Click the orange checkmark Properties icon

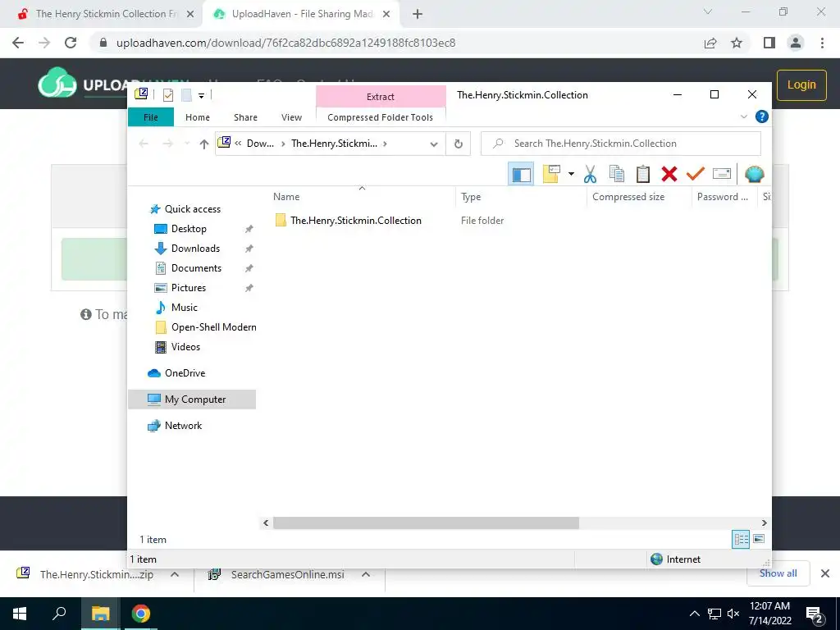coord(696,174)
